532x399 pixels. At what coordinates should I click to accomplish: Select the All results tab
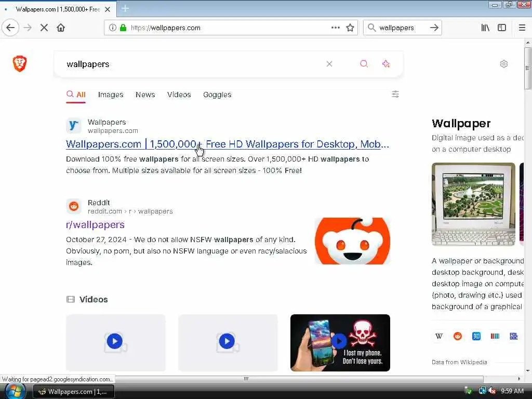[76, 95]
